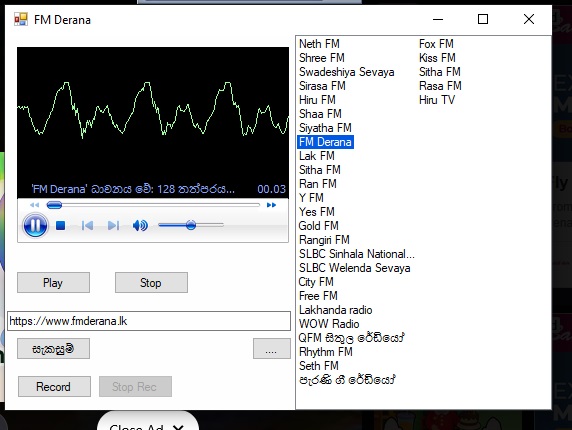The height and width of the screenshot is (430, 572).
Task: Click the Record button
Action: pos(54,387)
